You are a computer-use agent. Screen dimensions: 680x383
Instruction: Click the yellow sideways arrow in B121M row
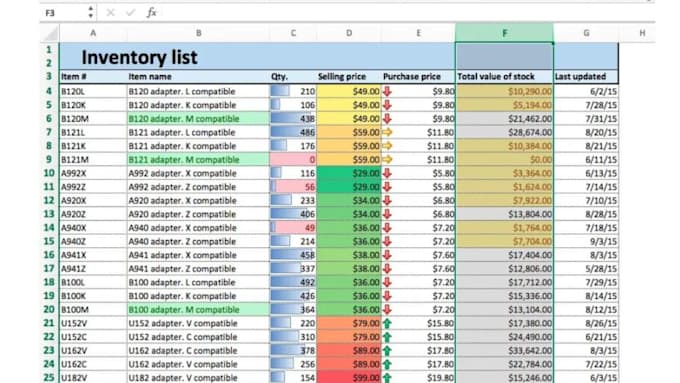(x=387, y=159)
